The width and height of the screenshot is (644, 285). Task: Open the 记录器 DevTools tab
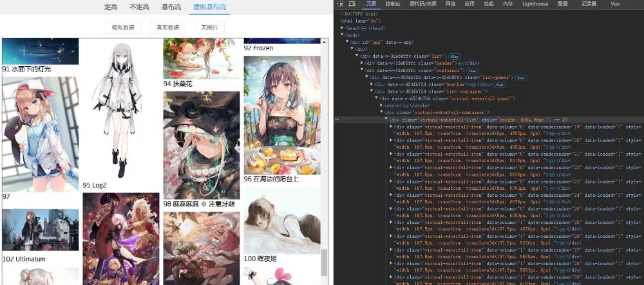point(589,4)
